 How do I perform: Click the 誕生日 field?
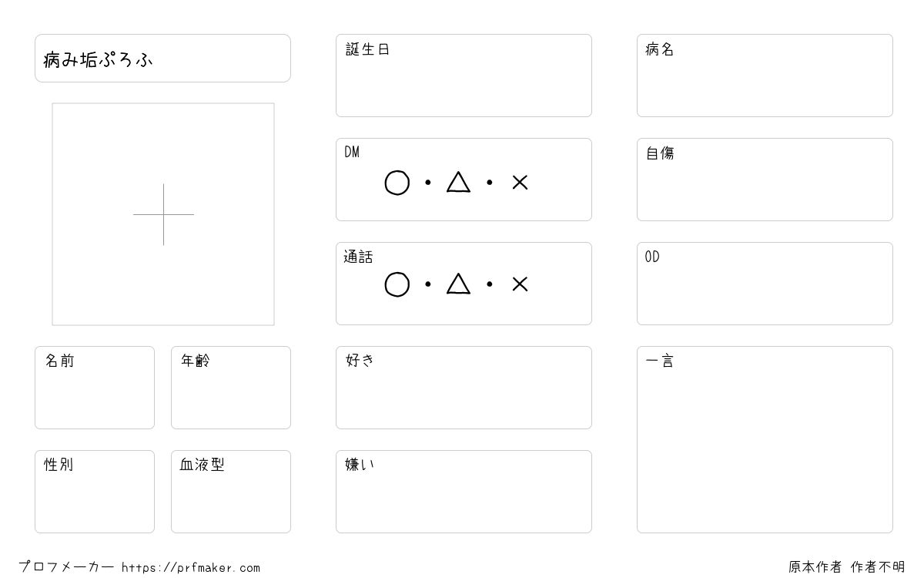pyautogui.click(x=464, y=76)
